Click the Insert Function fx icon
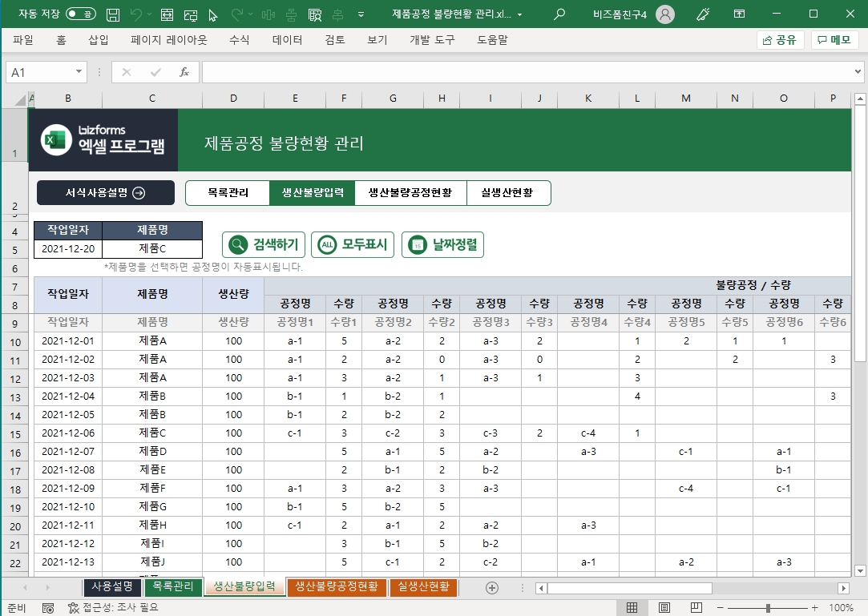The width and height of the screenshot is (868, 616). (184, 72)
